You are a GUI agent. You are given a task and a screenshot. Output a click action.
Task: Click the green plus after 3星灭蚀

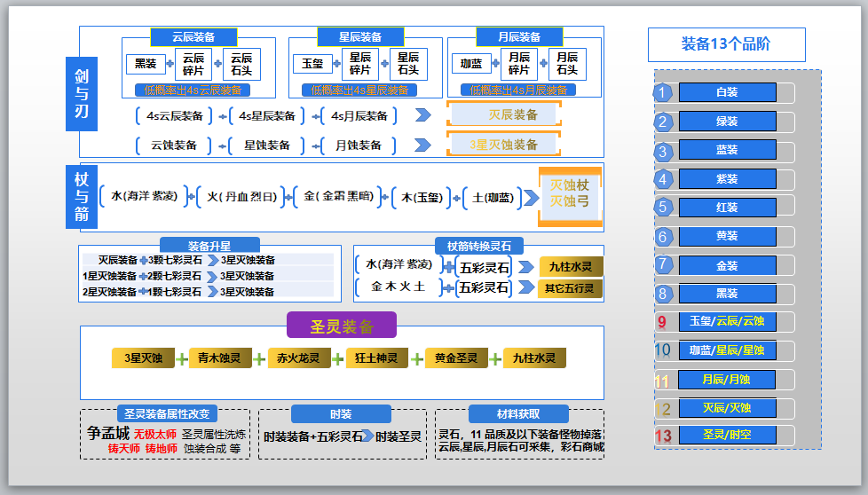click(182, 359)
